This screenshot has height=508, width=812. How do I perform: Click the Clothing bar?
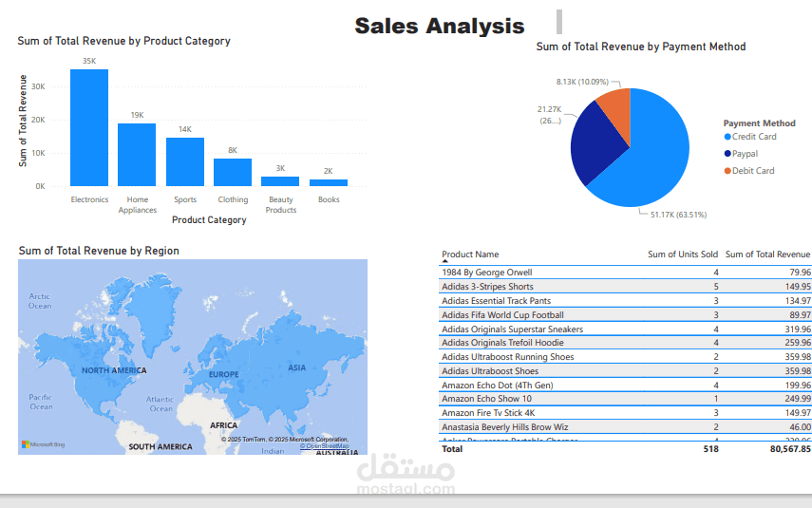233,172
